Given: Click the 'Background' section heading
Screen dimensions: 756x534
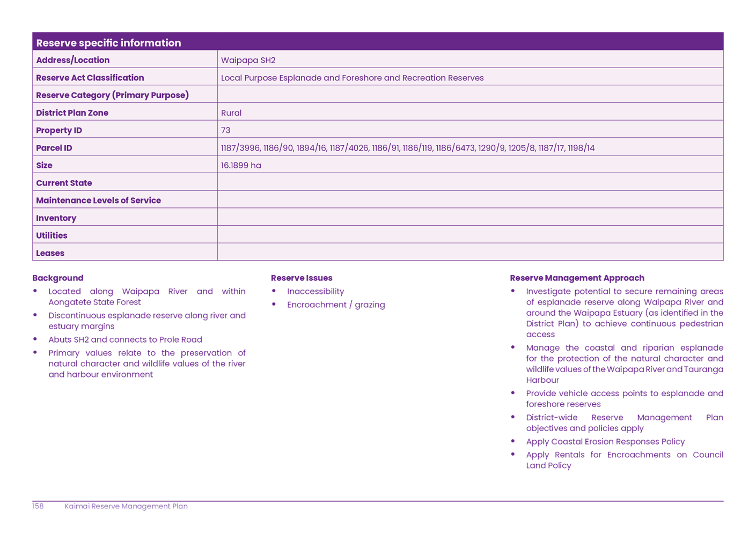Looking at the screenshot, I should [57, 278].
